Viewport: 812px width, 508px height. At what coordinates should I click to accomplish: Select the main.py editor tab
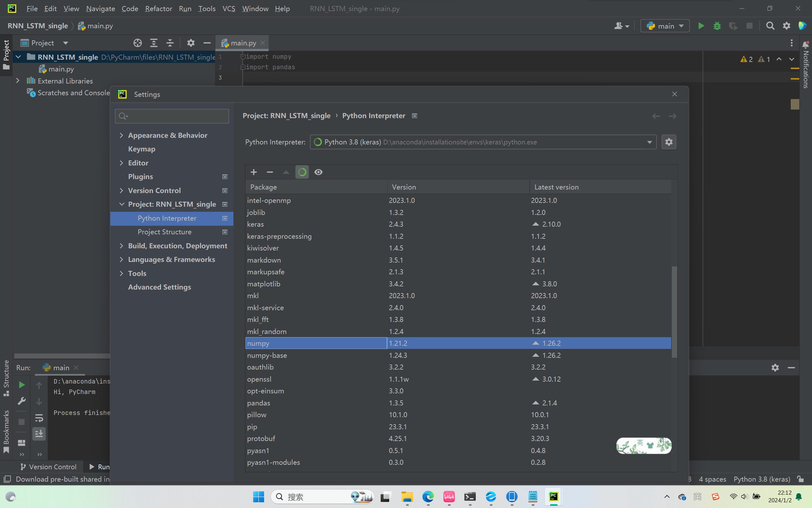(x=242, y=43)
